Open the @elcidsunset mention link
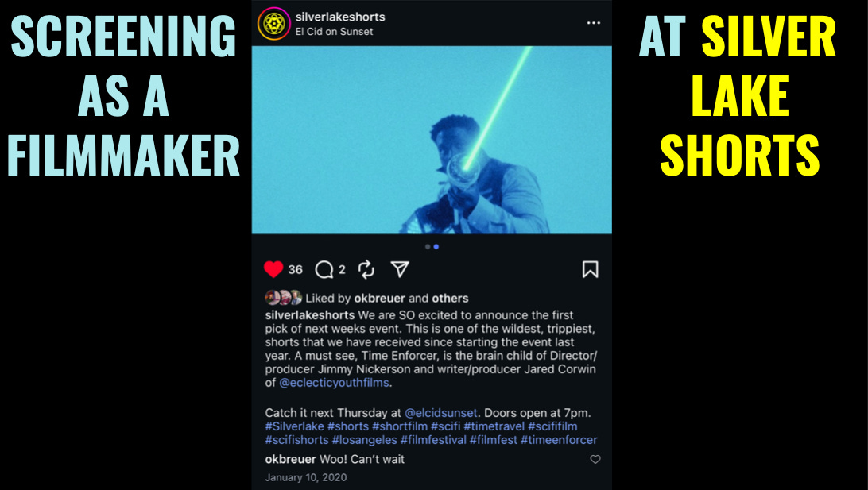Image resolution: width=868 pixels, height=490 pixels. [x=440, y=413]
